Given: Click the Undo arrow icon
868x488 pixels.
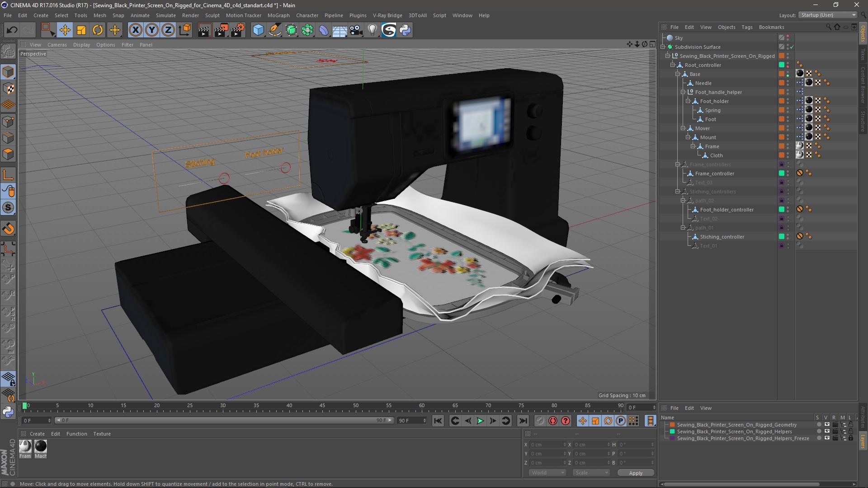Looking at the screenshot, I should [x=12, y=30].
